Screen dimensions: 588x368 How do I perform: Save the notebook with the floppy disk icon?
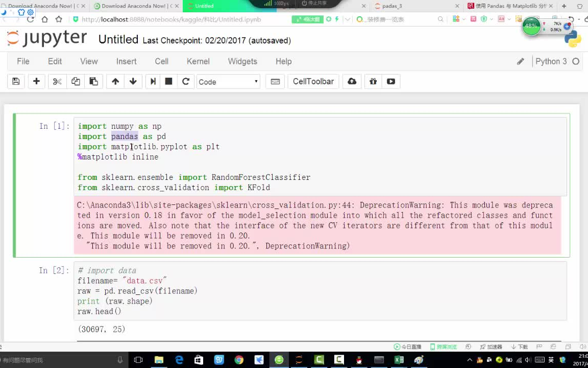coord(16,81)
